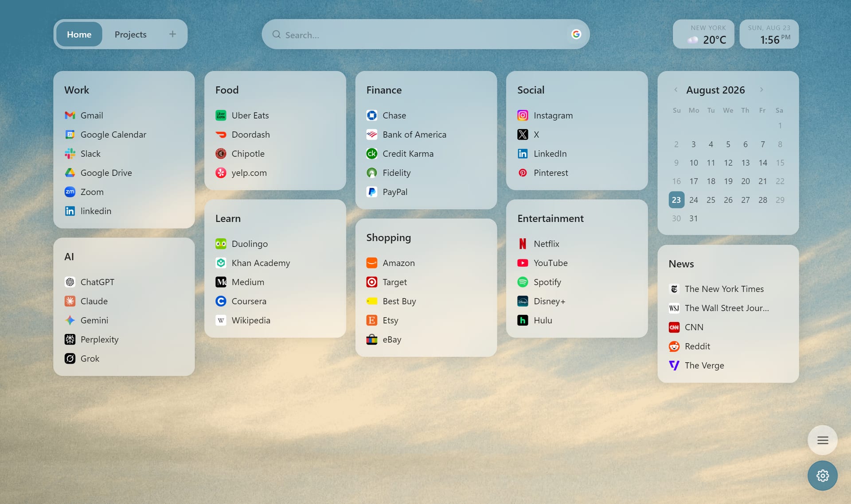Image resolution: width=851 pixels, height=504 pixels.
Task: Open the Hulu link
Action: (535, 320)
